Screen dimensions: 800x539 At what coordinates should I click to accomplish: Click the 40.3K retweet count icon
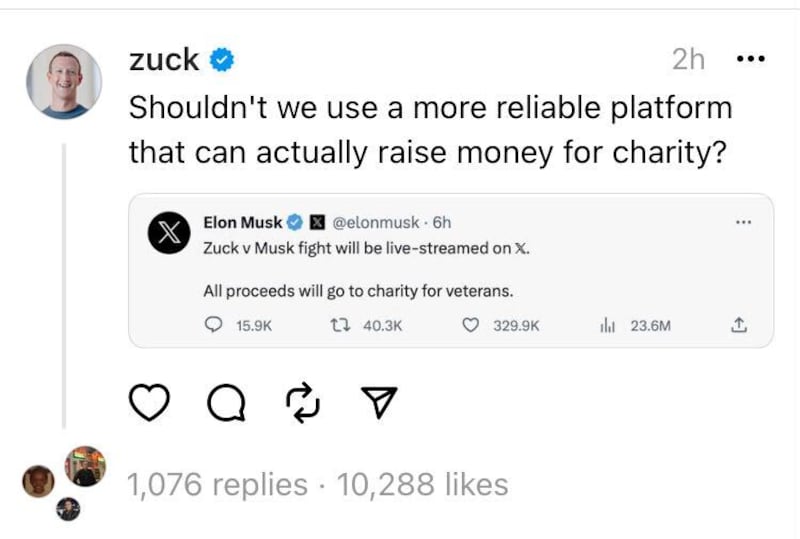pos(366,325)
